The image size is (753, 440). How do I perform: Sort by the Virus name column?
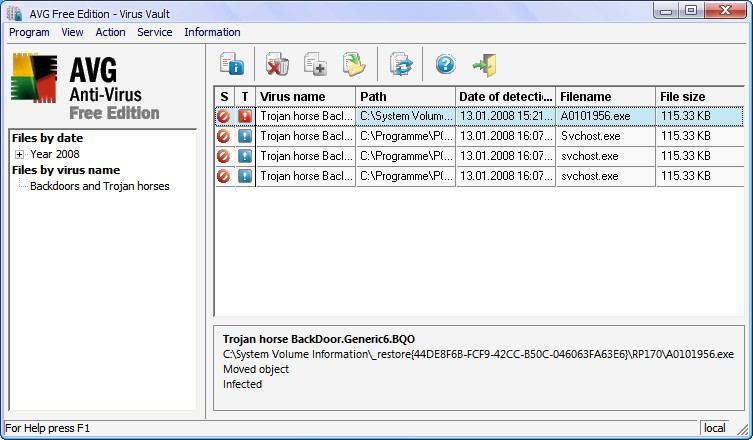pyautogui.click(x=305, y=97)
